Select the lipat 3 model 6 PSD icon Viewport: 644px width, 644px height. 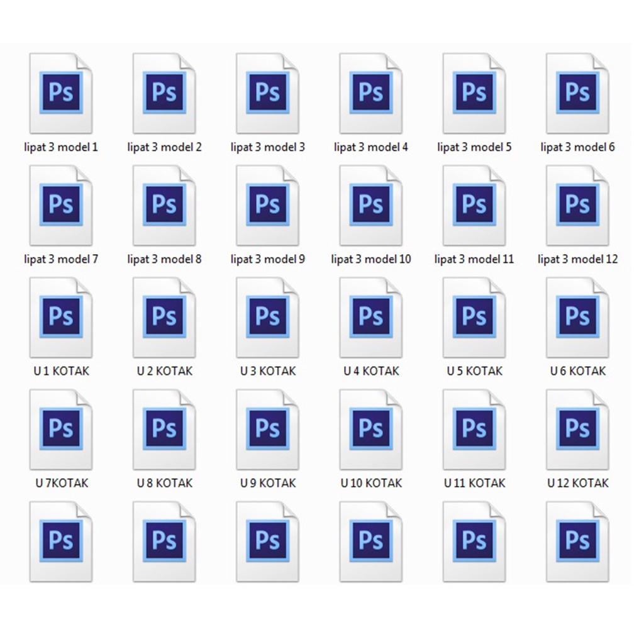pyautogui.click(x=577, y=93)
